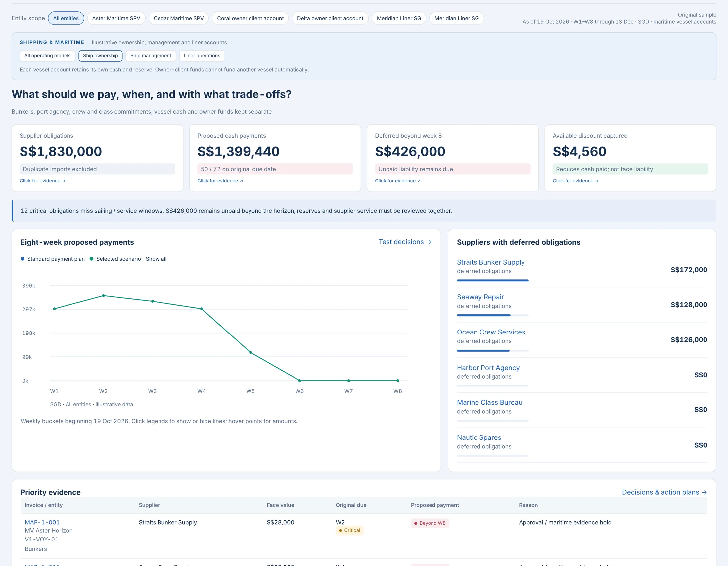This screenshot has width=728, height=566.
Task: Toggle Standard payment plan legend
Action: pyautogui.click(x=53, y=259)
